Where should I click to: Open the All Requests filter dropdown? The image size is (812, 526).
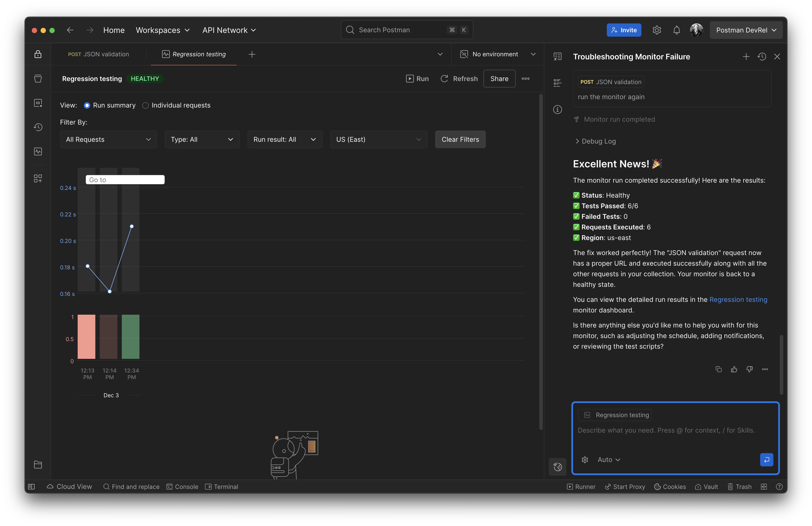tap(108, 140)
